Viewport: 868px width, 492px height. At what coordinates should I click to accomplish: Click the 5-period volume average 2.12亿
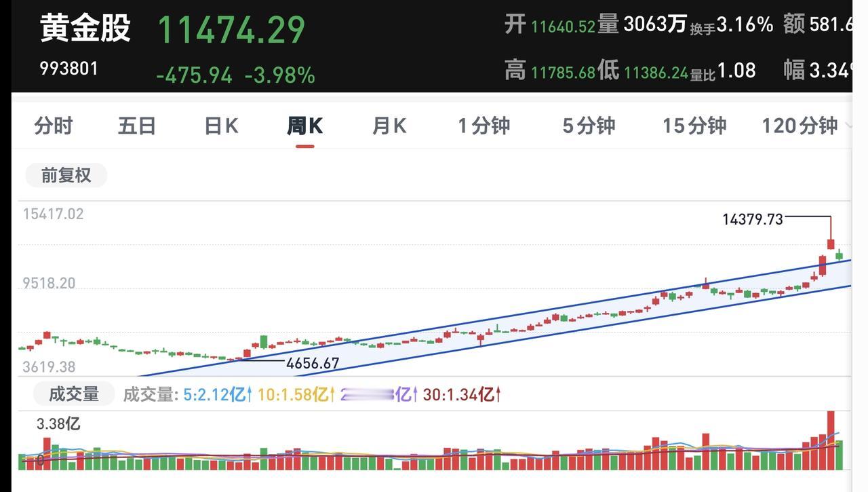(218, 394)
